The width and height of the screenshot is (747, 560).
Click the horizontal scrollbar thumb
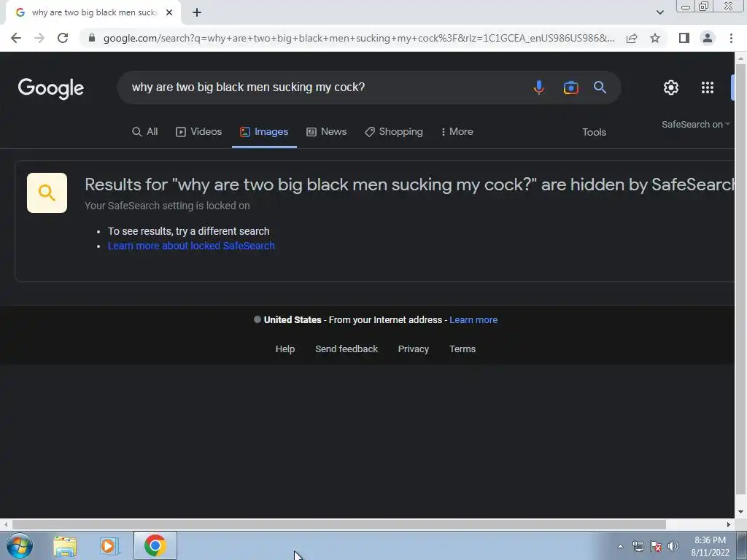coord(338,524)
